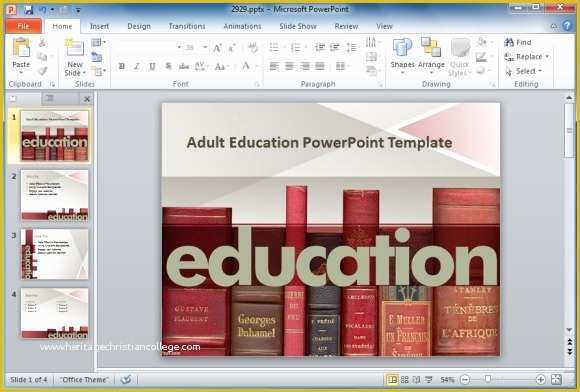Toggle Normal view in status bar

point(392,379)
